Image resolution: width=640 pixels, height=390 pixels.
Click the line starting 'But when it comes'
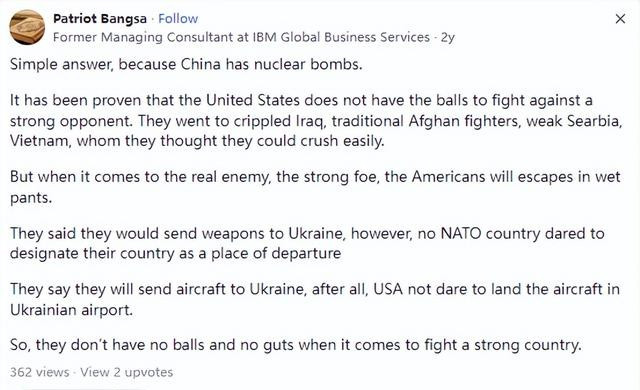(x=315, y=177)
